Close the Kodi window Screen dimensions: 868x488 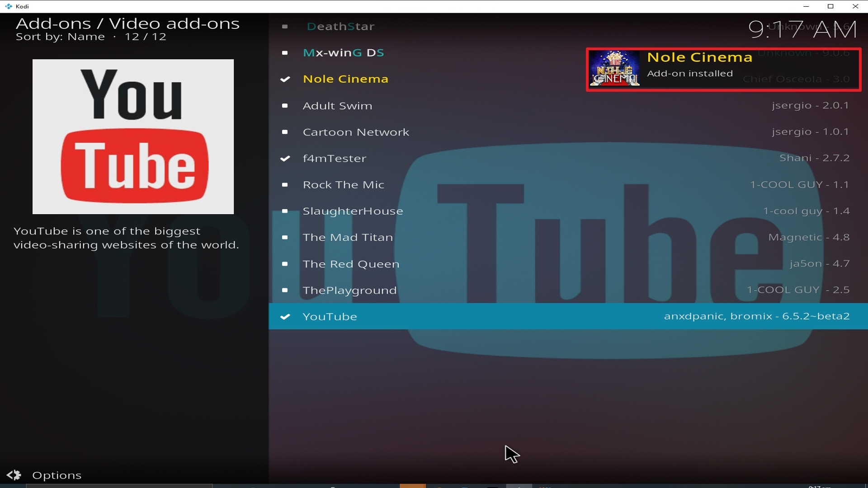tap(855, 6)
